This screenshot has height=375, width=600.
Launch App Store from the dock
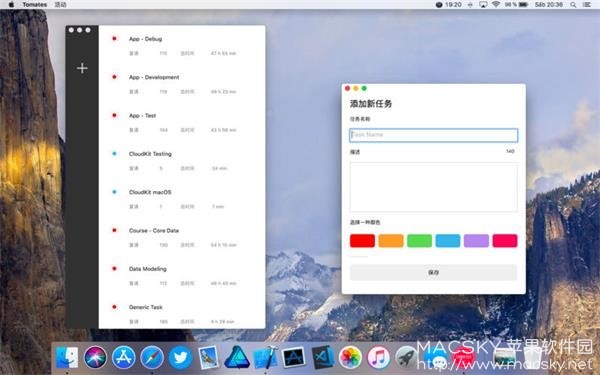pos(124,357)
